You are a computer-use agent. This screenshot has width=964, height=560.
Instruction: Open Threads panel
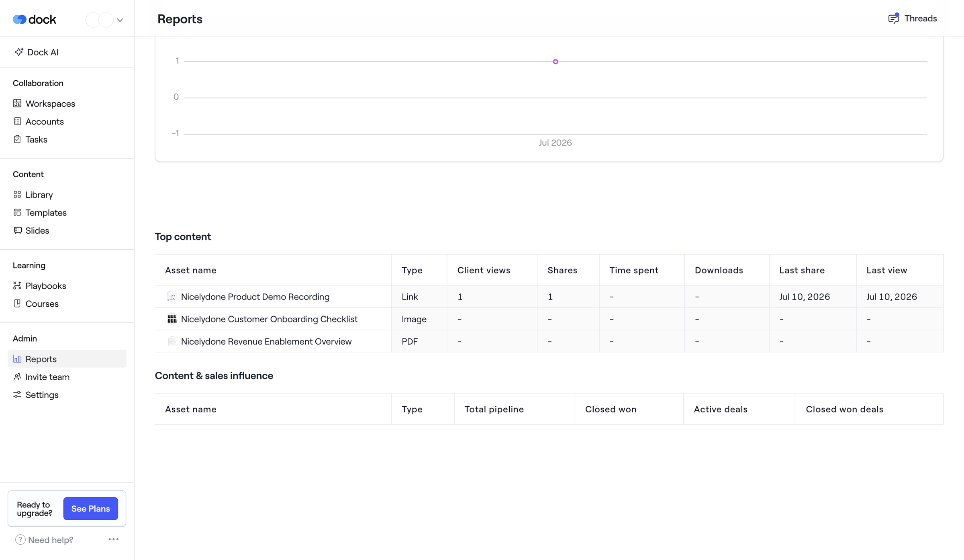tap(912, 18)
